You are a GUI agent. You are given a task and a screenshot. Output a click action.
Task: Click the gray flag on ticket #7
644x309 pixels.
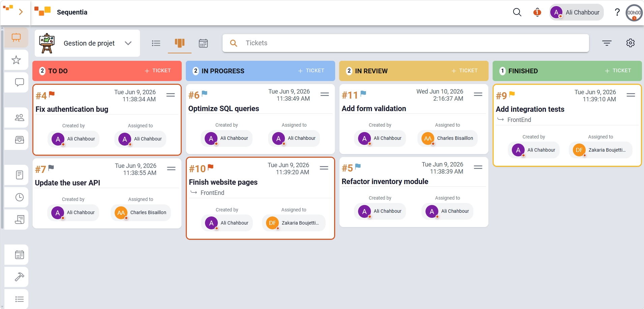pyautogui.click(x=51, y=168)
